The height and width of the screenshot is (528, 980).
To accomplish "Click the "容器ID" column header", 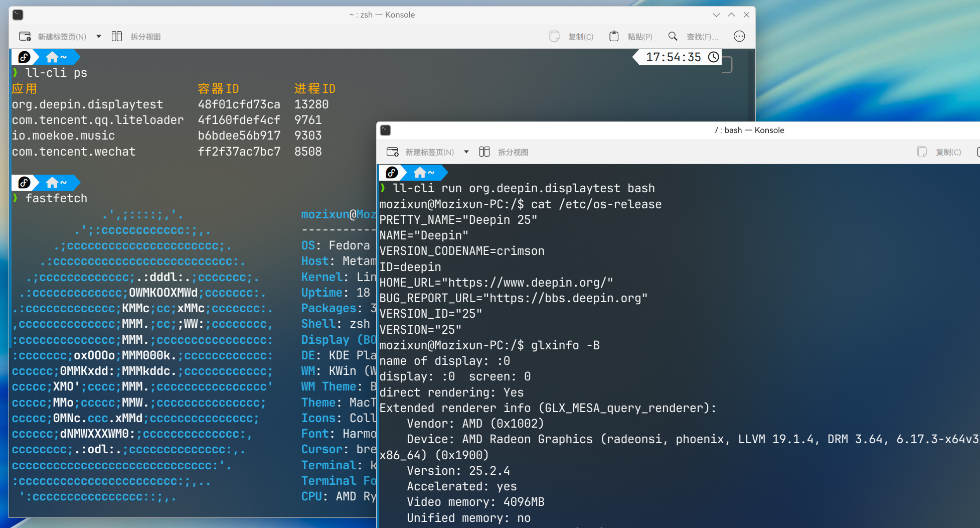I will tap(218, 89).
